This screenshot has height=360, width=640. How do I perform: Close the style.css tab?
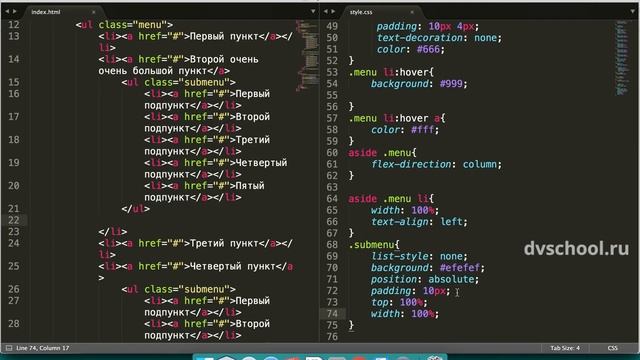412,12
